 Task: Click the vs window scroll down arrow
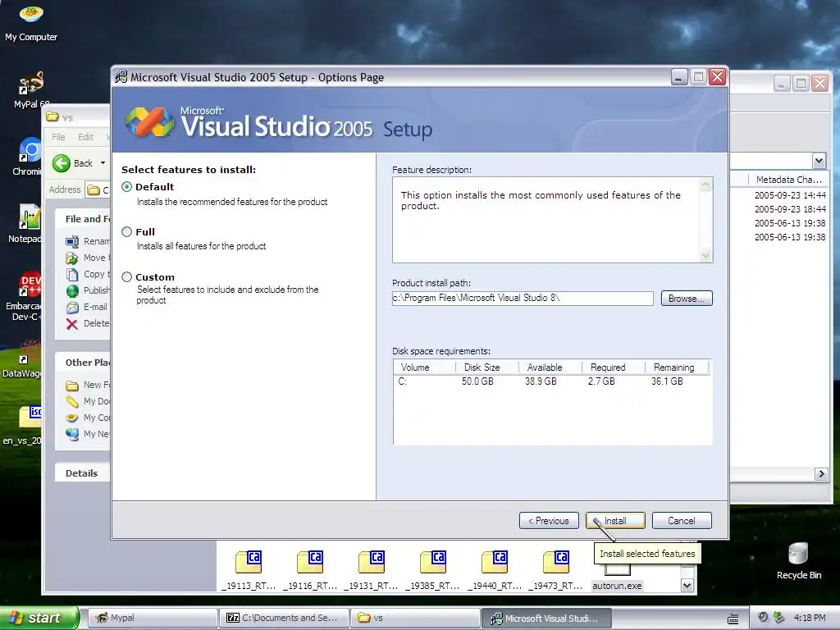(687, 586)
